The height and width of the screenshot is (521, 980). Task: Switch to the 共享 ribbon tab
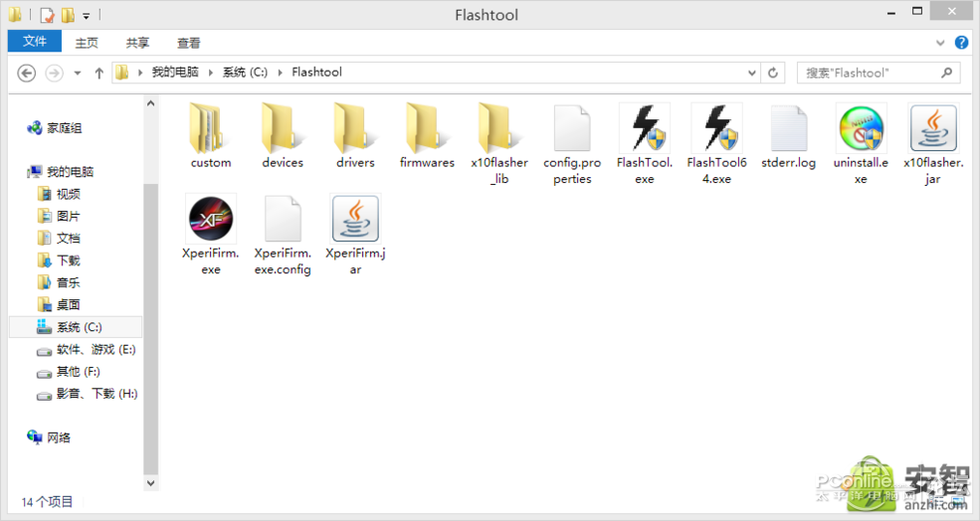coord(137,43)
